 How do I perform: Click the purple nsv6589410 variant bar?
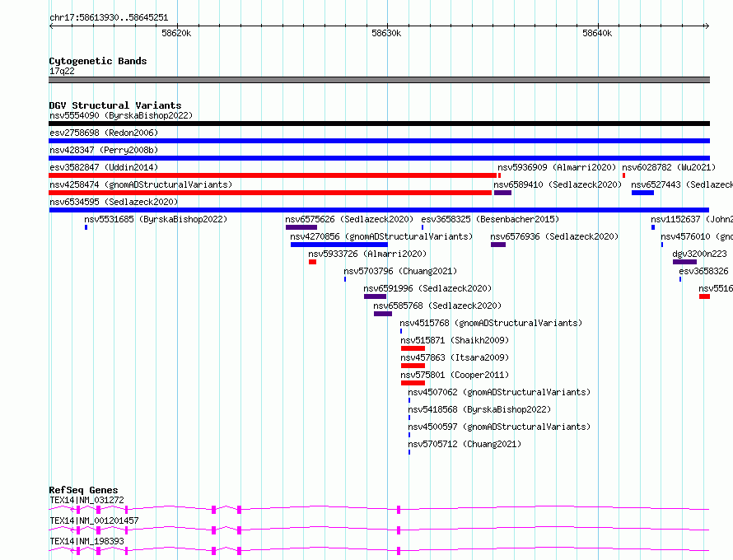pos(502,193)
